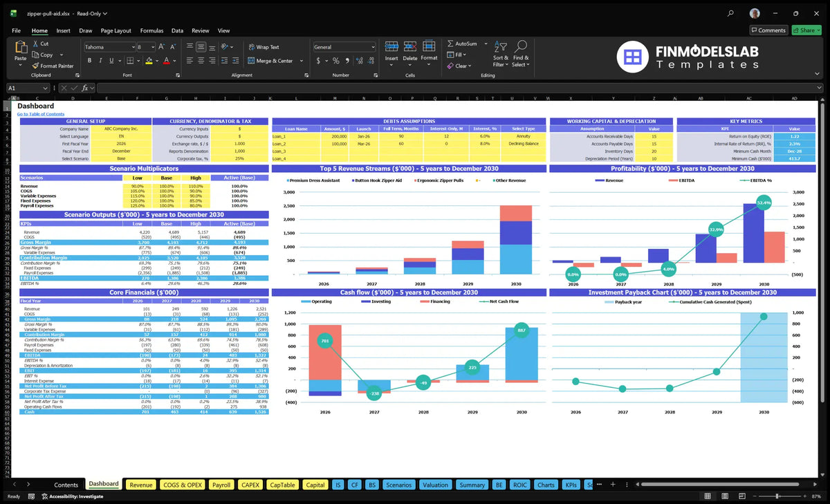830x504 pixels.
Task: Open the Valuation sheet tab
Action: [x=435, y=485]
